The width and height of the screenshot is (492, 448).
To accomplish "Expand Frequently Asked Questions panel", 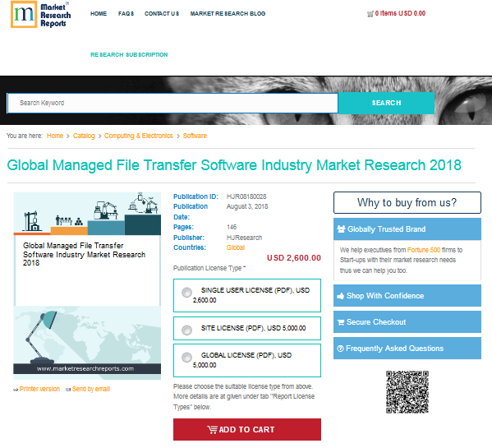I will (x=407, y=349).
